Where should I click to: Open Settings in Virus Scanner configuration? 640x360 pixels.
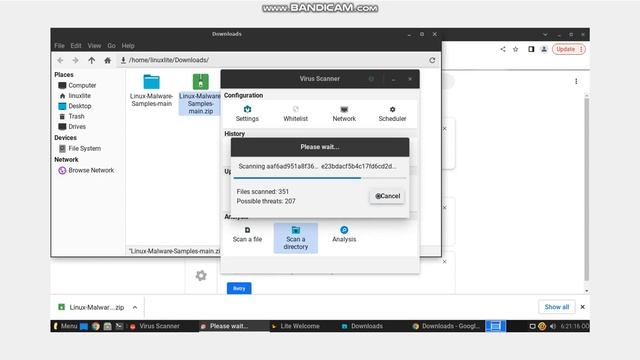247,113
